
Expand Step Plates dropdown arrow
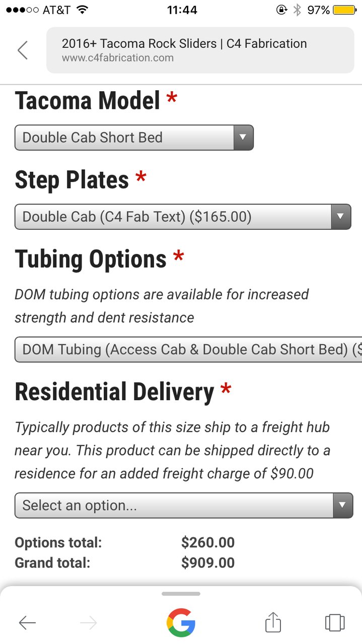(x=340, y=217)
